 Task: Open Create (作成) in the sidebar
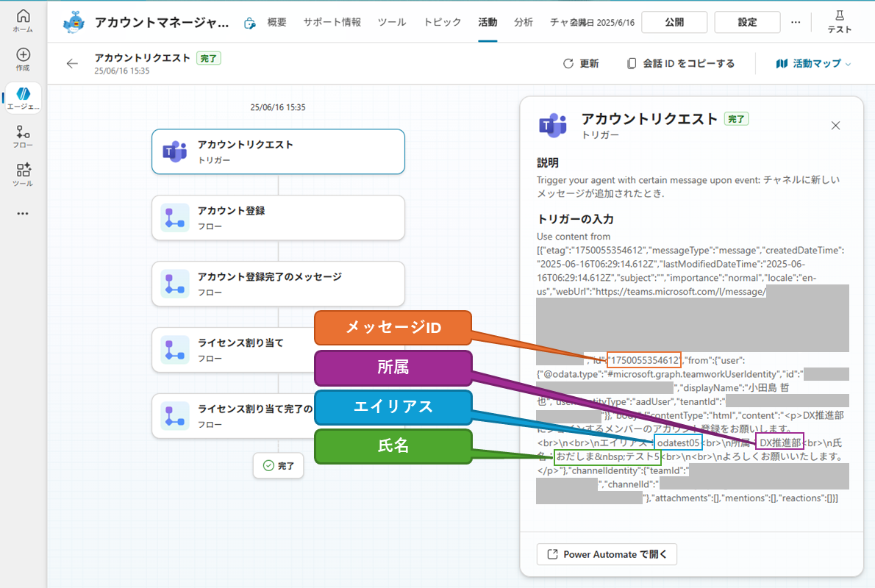click(x=23, y=59)
